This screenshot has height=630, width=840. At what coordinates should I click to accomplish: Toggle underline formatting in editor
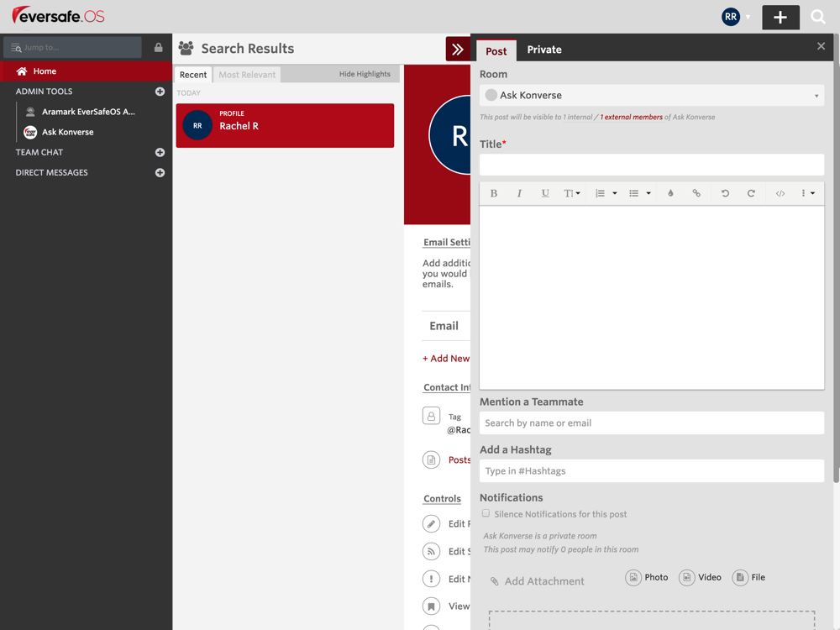545,193
